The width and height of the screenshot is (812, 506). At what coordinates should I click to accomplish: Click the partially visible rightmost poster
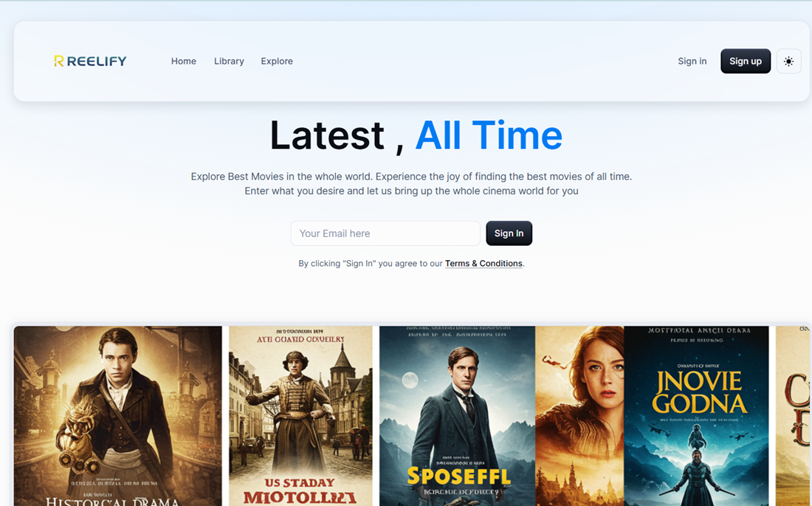point(794,416)
